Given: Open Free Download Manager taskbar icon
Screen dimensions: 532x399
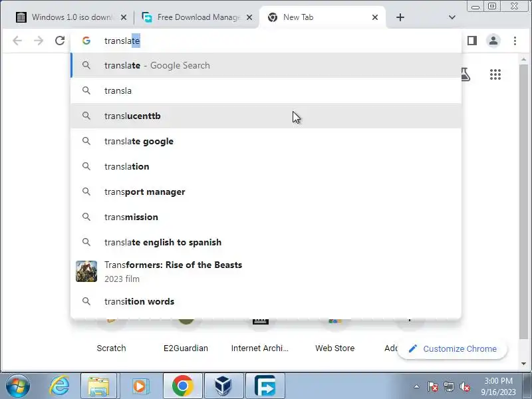Looking at the screenshot, I should click(x=265, y=386).
